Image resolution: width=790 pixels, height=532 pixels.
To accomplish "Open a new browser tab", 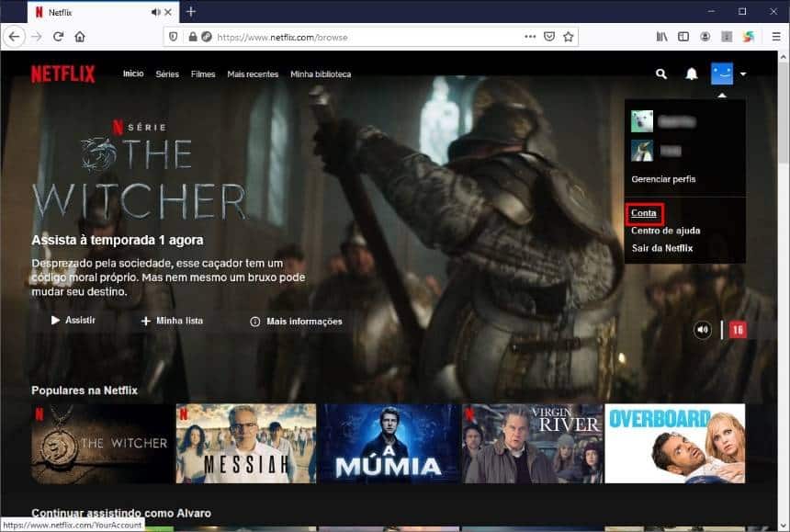I will pyautogui.click(x=191, y=12).
